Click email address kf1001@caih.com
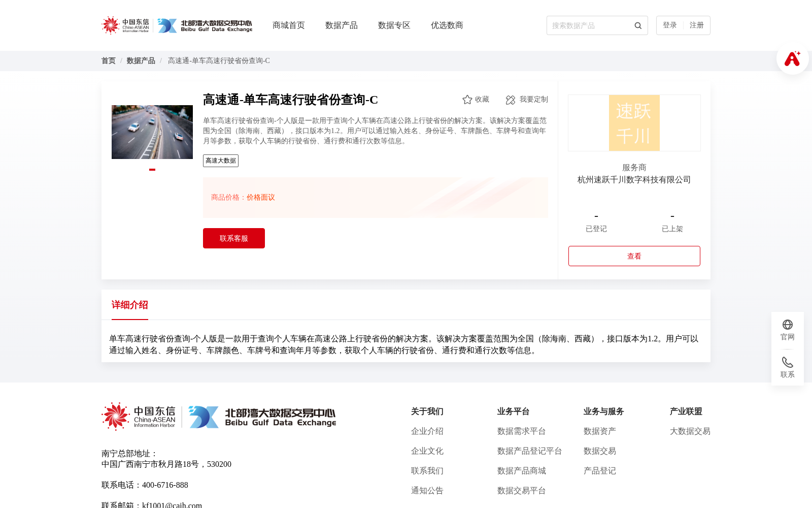This screenshot has width=812, height=508. tap(172, 505)
